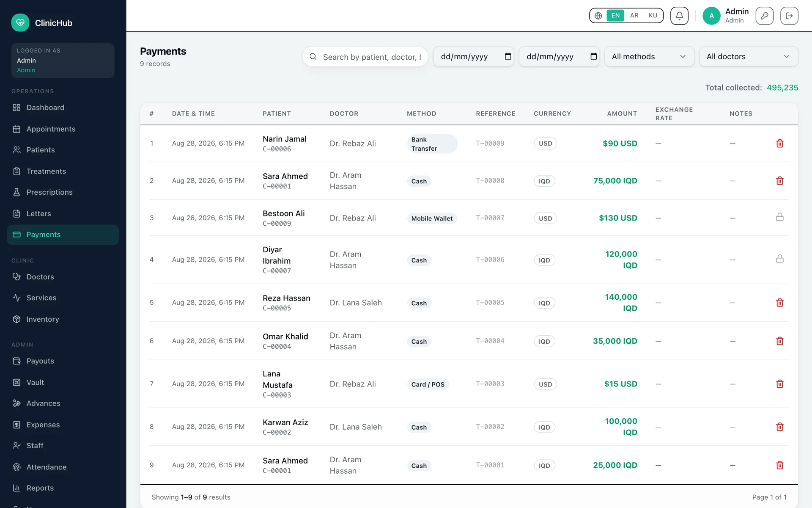
Task: Delete payment T-00008 trash icon
Action: point(779,181)
